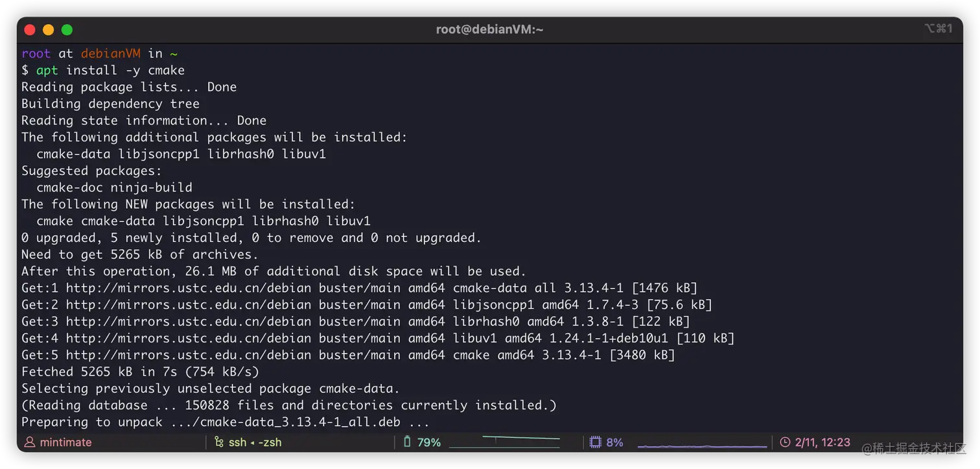Click the 'Need to get 5265 kB of archives.' line
980x469 pixels.
(x=140, y=255)
